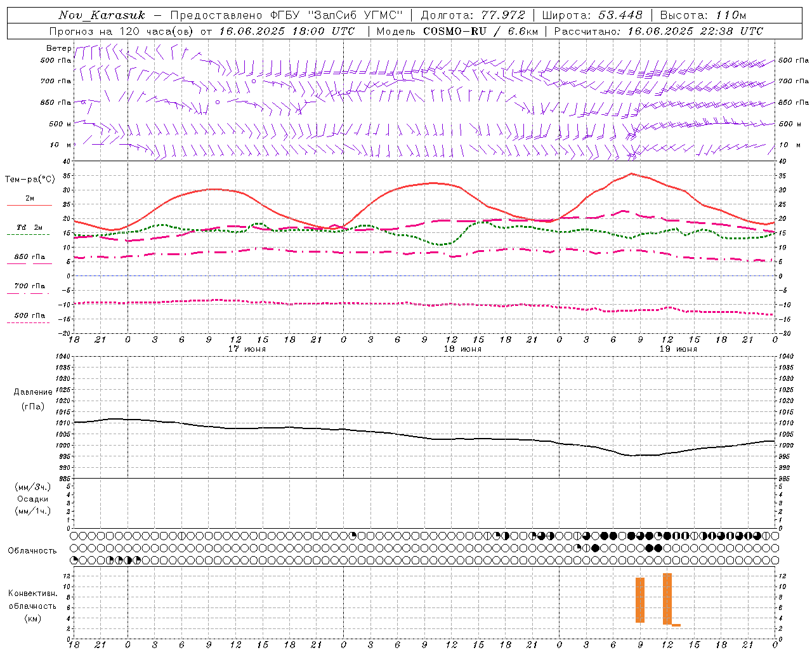Image resolution: width=812 pixels, height=650 pixels.
Task: Click the Nov_Karasuk station title
Action: pos(101,15)
